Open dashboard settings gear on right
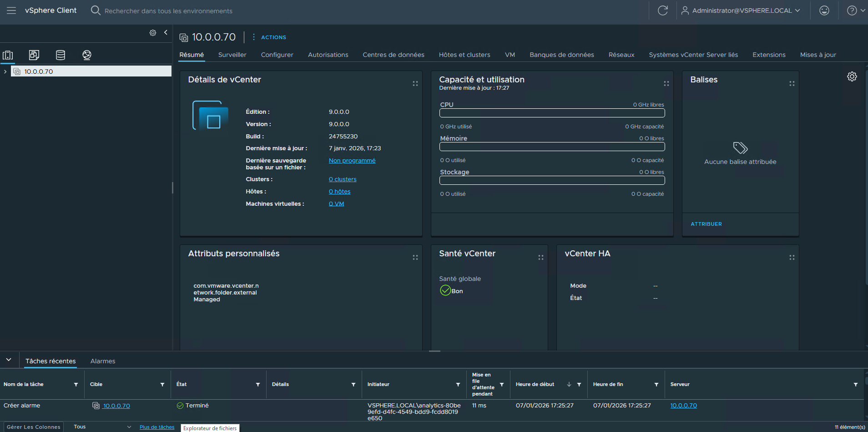868x432 pixels. tap(852, 76)
